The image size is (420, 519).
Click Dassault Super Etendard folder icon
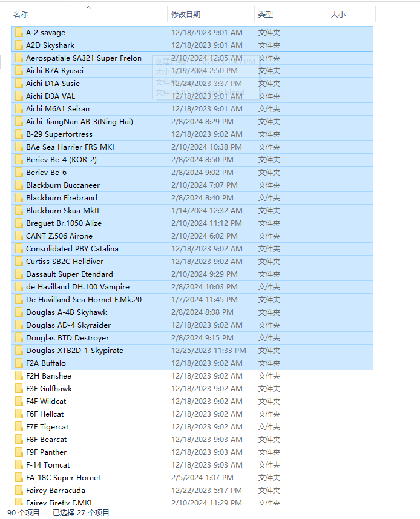[x=19, y=274]
